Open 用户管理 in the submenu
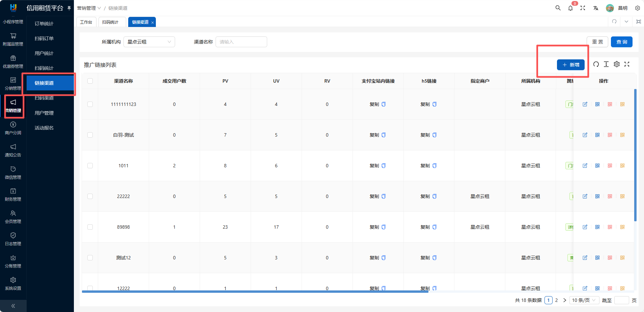 tap(44, 113)
